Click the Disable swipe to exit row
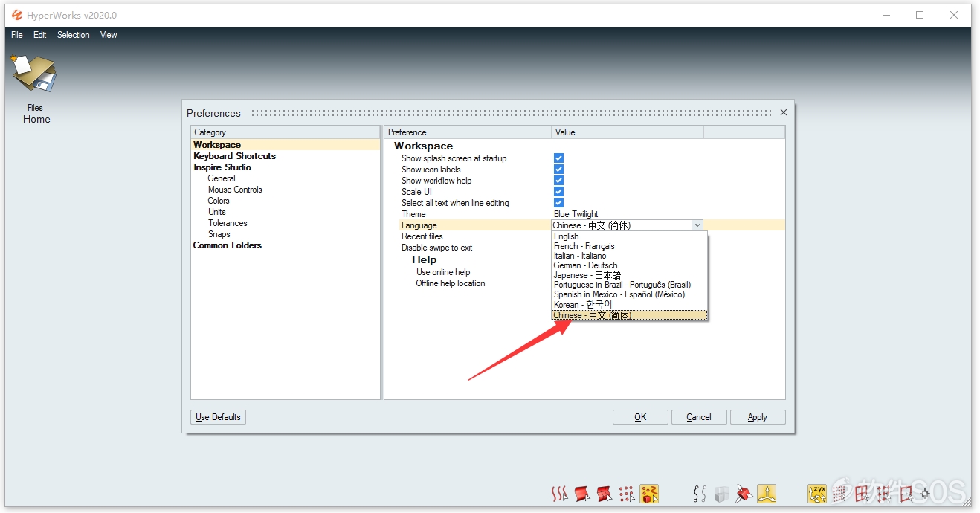The width and height of the screenshot is (980, 513). click(437, 248)
